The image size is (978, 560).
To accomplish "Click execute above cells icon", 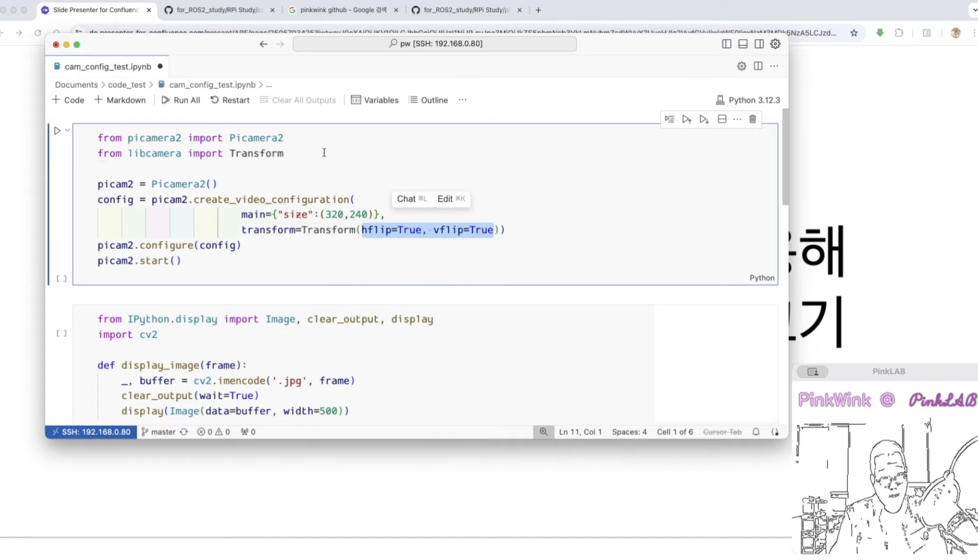I will tap(687, 119).
